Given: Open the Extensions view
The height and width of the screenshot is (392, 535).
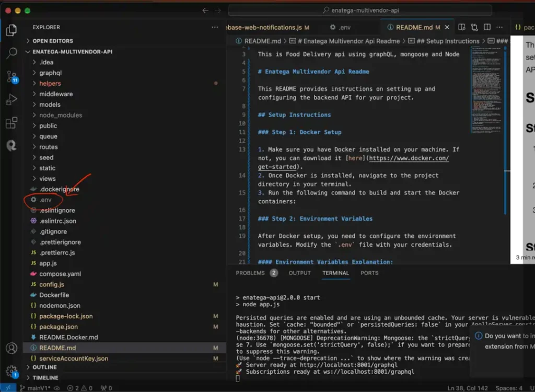Looking at the screenshot, I should 11,123.
